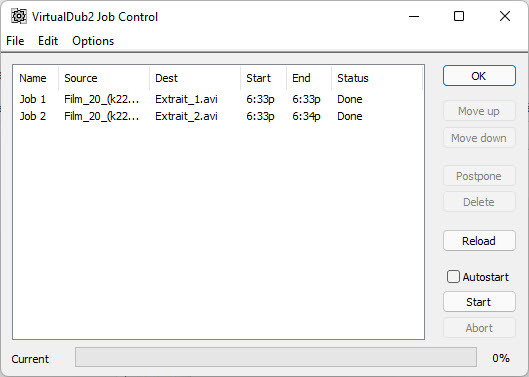Minimize the Job Control window
Image resolution: width=529 pixels, height=377 pixels.
click(x=414, y=16)
